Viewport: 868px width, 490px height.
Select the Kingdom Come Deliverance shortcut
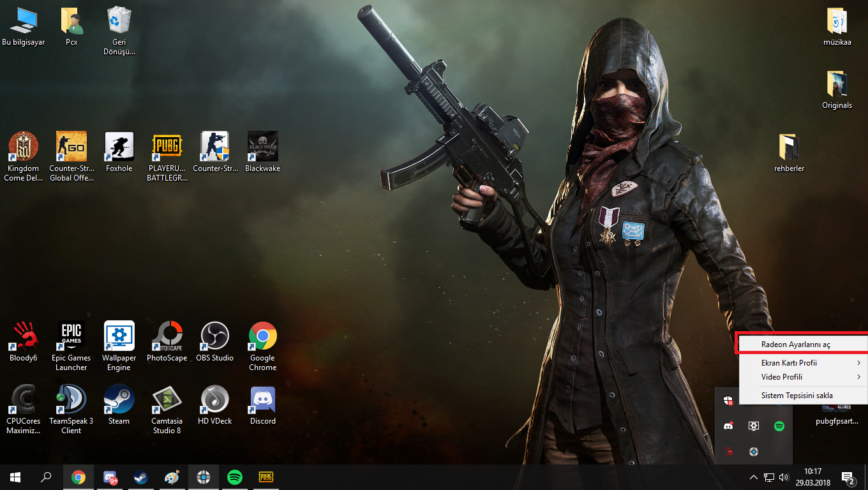point(24,157)
